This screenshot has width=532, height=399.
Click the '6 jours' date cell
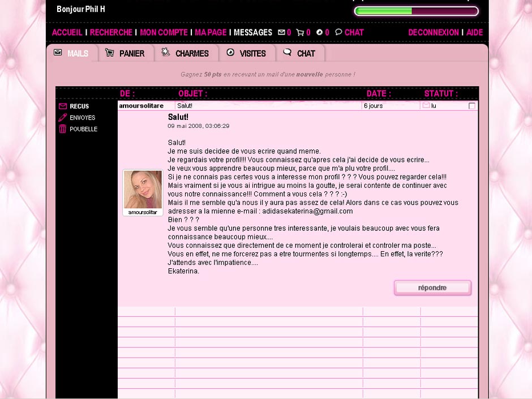click(x=373, y=105)
